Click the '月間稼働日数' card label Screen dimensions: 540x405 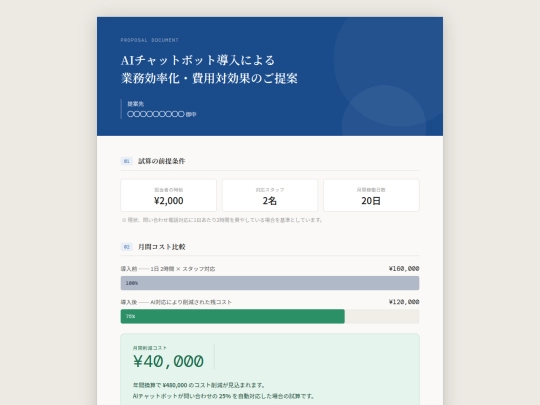coord(371,190)
